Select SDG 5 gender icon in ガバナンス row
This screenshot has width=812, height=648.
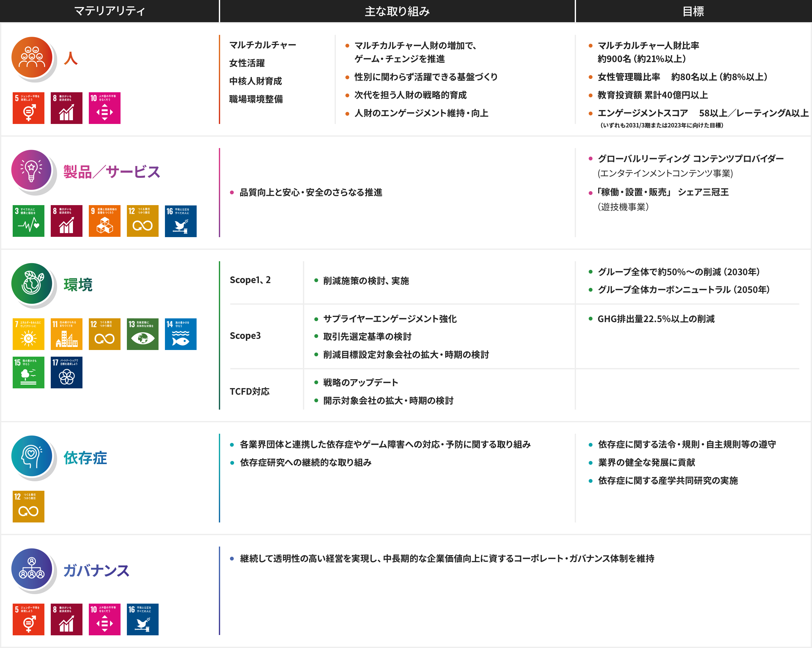pyautogui.click(x=29, y=619)
